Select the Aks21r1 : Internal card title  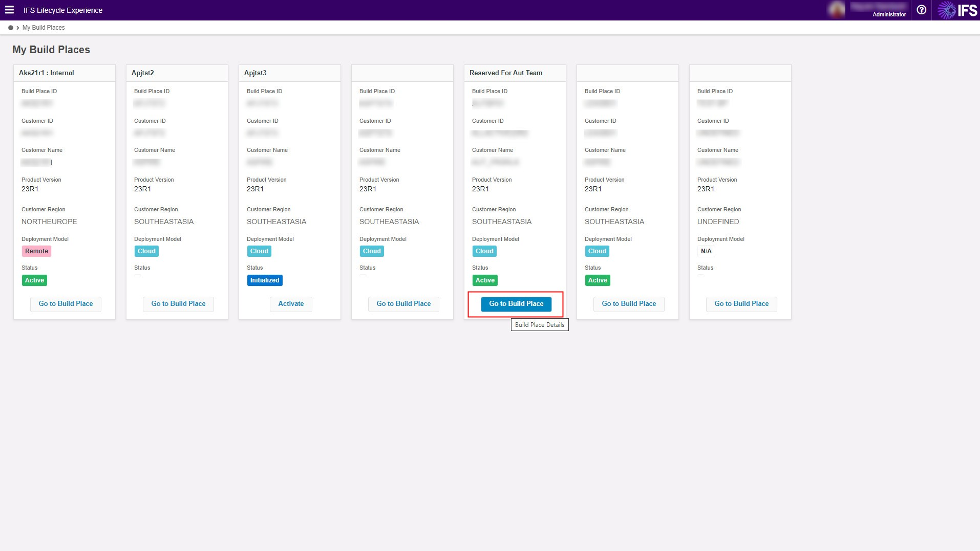(x=47, y=73)
